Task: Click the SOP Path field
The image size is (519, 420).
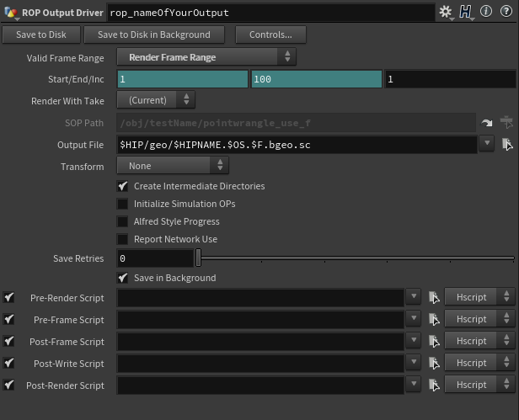Action: point(297,123)
